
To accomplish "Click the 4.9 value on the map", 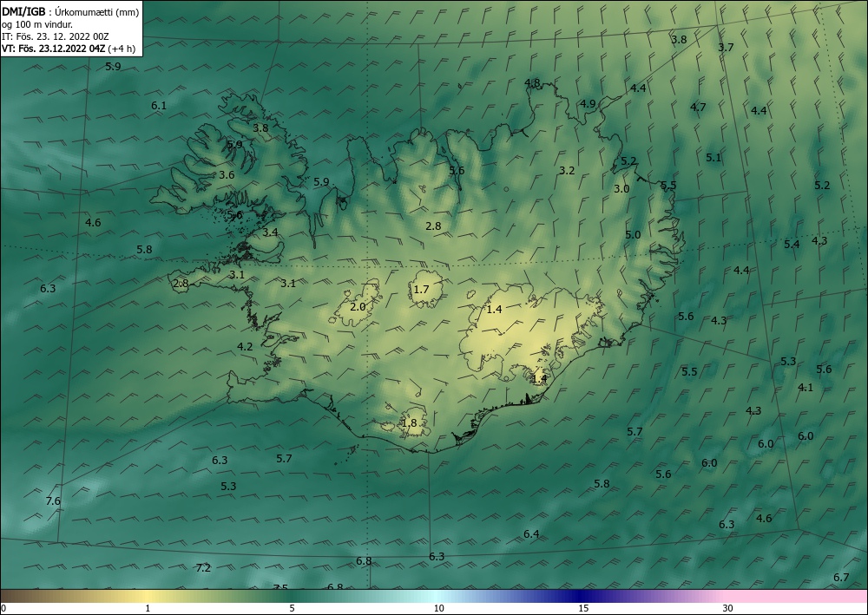I will tap(588, 103).
